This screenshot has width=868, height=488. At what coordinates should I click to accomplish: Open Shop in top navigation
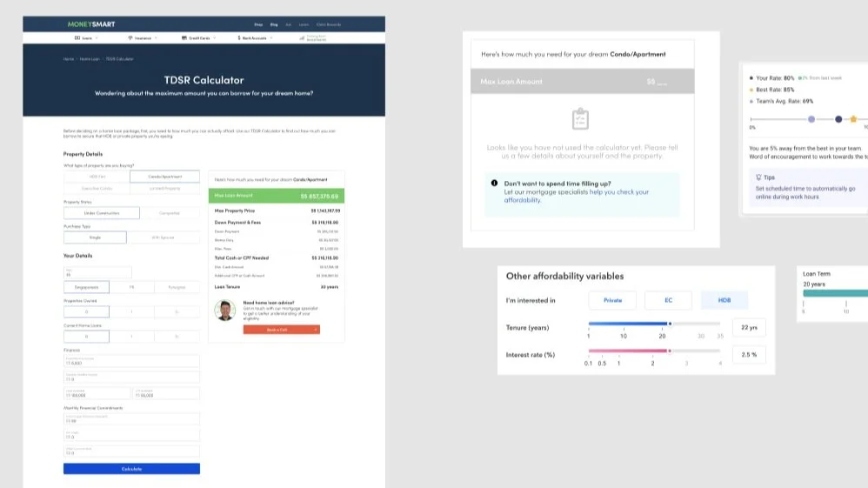coord(258,24)
